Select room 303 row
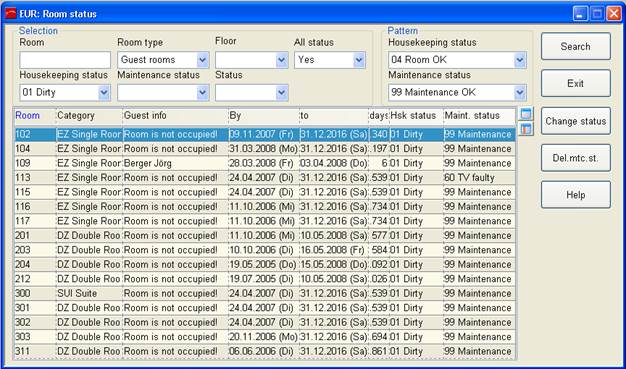This screenshot has width=626, height=369. tap(265, 337)
